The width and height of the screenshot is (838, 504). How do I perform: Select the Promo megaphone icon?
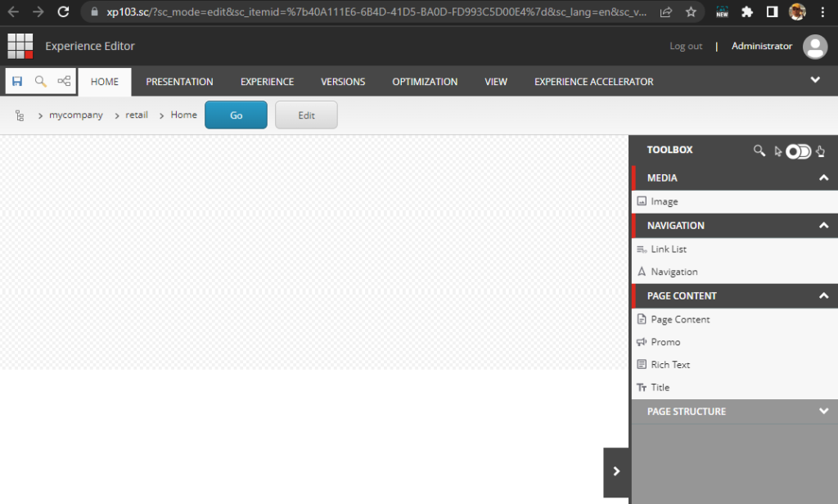(x=642, y=342)
